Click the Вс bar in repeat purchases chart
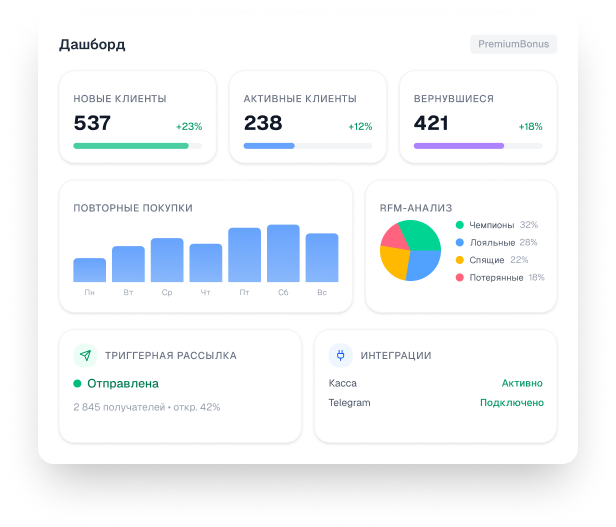This screenshot has height=527, width=616. point(322,257)
